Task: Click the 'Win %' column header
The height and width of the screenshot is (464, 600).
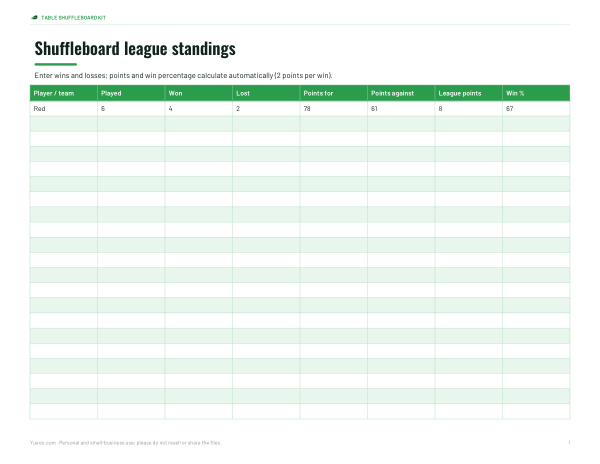Action: click(x=536, y=93)
